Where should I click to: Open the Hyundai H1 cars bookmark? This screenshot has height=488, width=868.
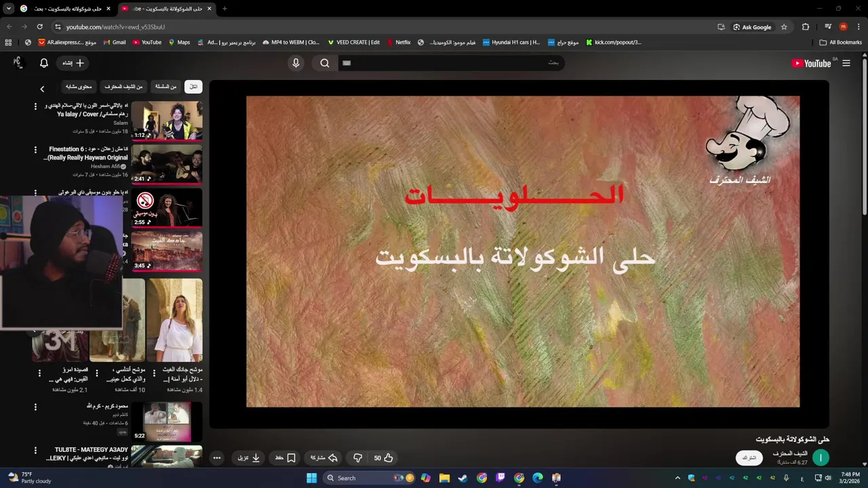[x=511, y=42]
